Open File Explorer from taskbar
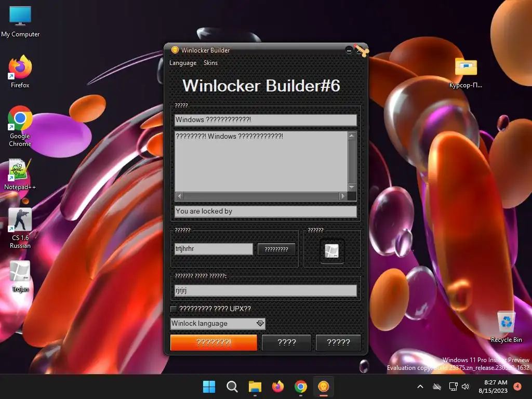Image resolution: width=532 pixels, height=399 pixels. coord(255,387)
